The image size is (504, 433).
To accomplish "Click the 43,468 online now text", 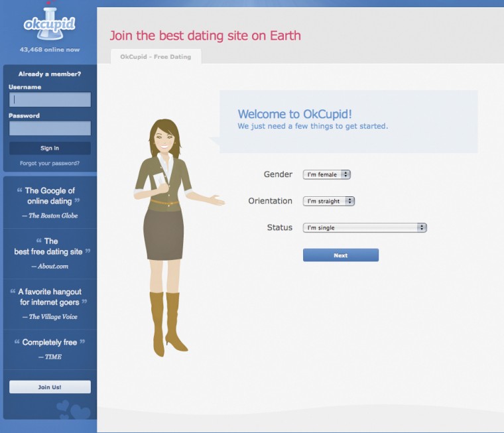I will [x=50, y=50].
